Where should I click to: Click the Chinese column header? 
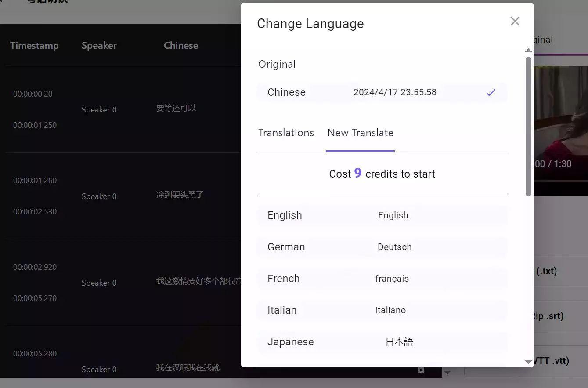[x=180, y=46]
